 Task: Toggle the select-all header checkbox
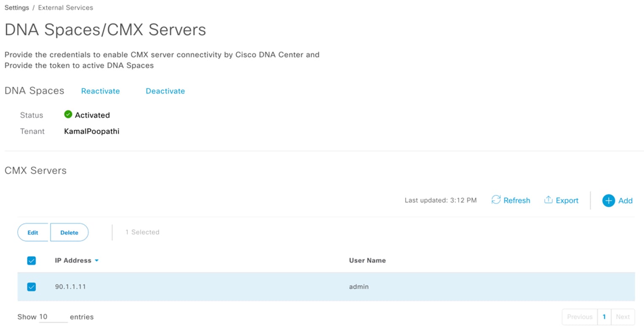32,261
